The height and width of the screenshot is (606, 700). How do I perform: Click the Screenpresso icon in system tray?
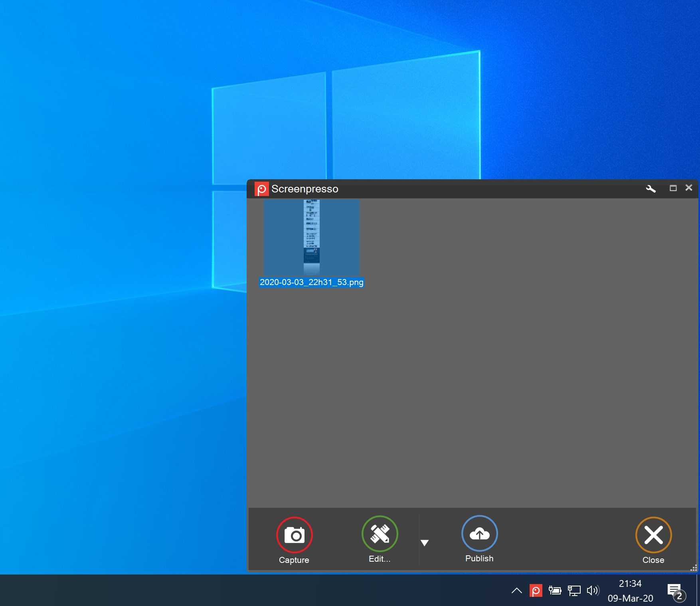[x=536, y=590]
